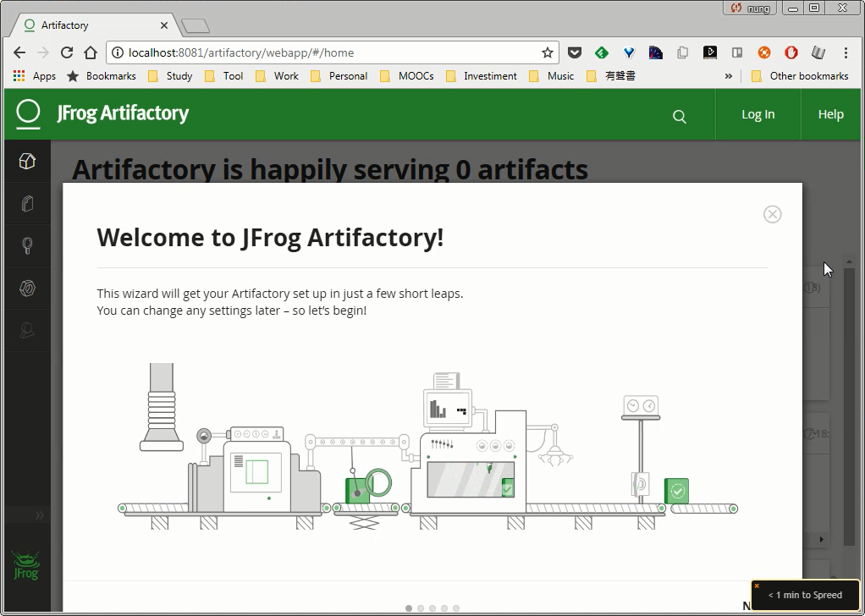Open the Chrome three-dot menu
Image resolution: width=865 pixels, height=616 pixels.
point(846,52)
